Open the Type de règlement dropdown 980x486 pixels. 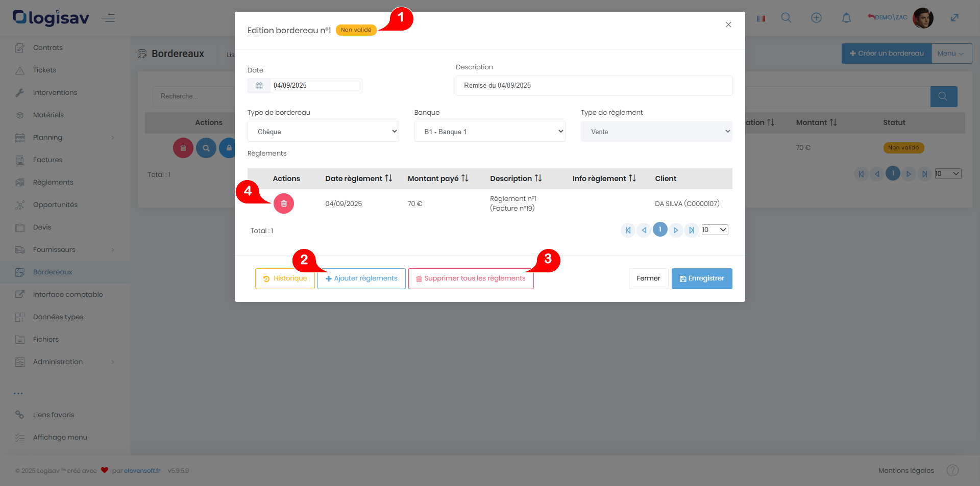pos(656,132)
